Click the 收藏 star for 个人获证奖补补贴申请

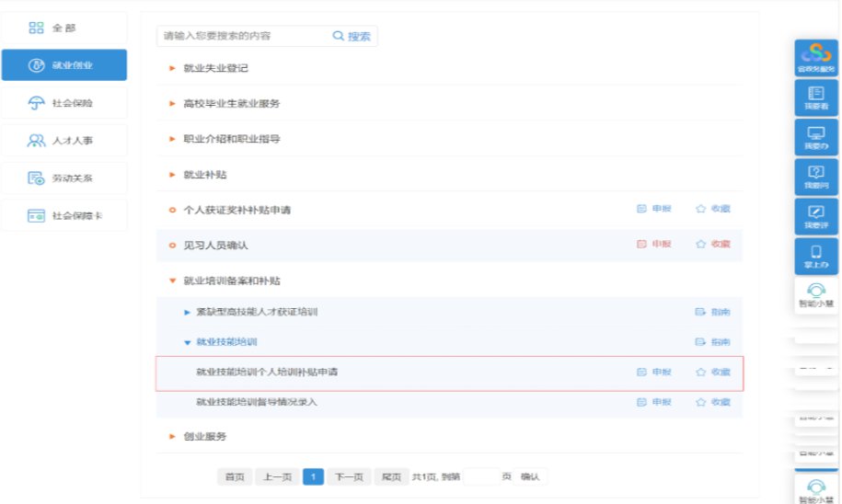[x=701, y=210]
